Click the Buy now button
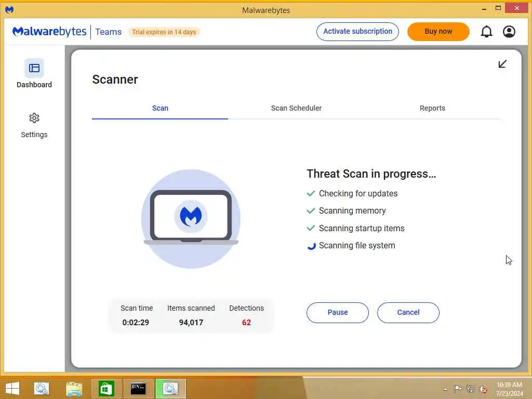The image size is (532, 399). click(x=438, y=32)
